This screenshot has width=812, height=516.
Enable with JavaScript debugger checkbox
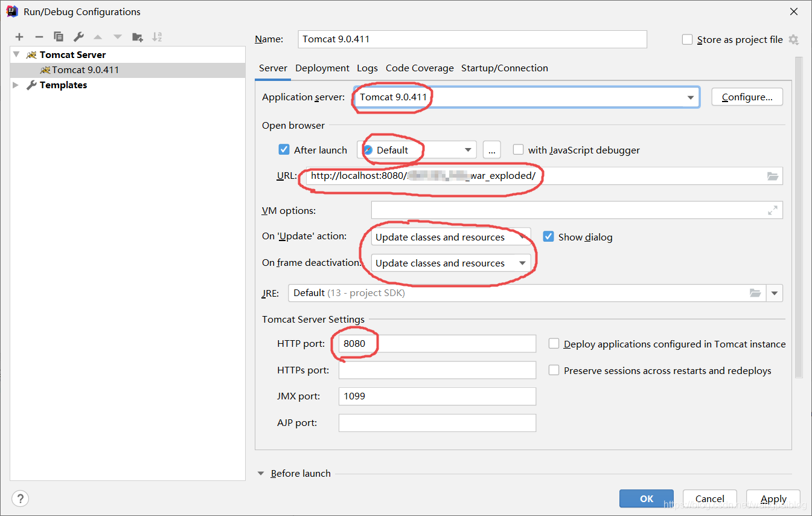[x=518, y=149]
